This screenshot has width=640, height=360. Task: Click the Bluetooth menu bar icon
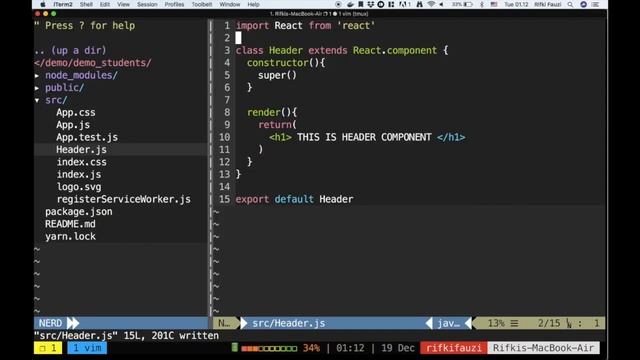pyautogui.click(x=482, y=4)
